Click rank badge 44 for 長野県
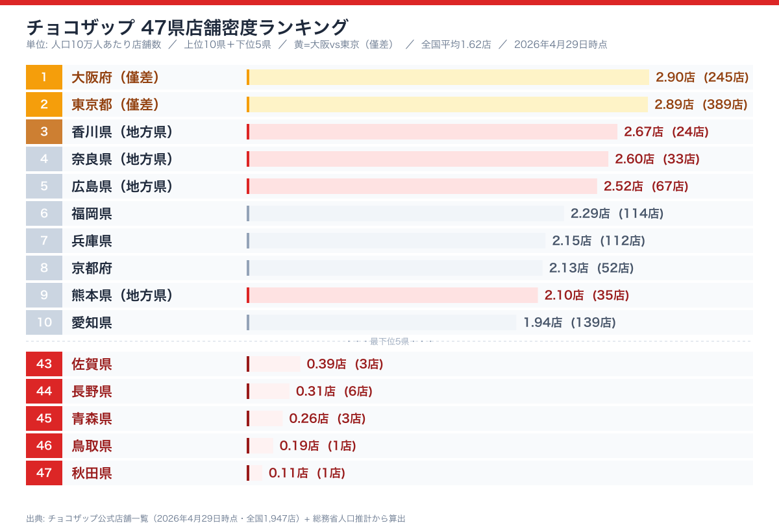The image size is (779, 532). pyautogui.click(x=44, y=391)
